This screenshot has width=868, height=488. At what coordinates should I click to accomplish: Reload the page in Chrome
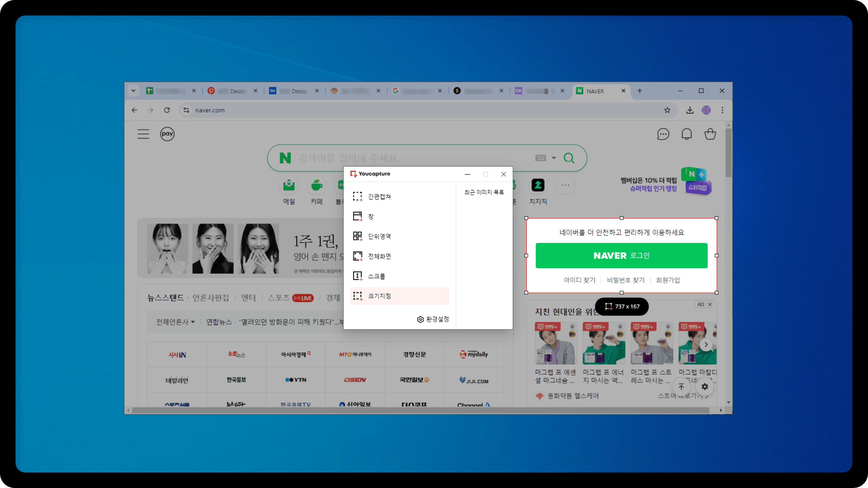(167, 110)
